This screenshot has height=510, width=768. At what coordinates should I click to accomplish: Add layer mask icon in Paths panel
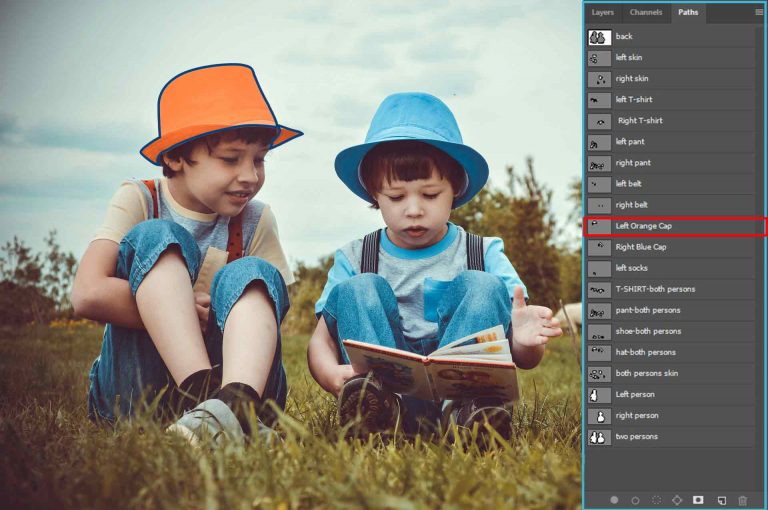(698, 500)
